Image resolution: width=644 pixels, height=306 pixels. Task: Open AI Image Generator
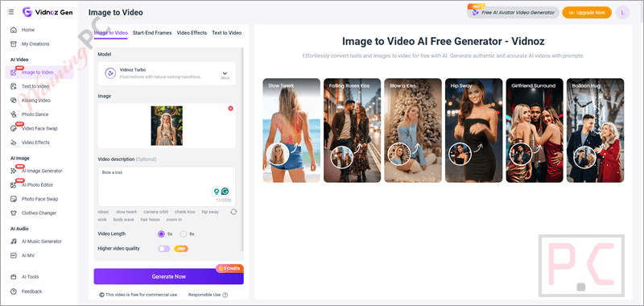click(42, 171)
